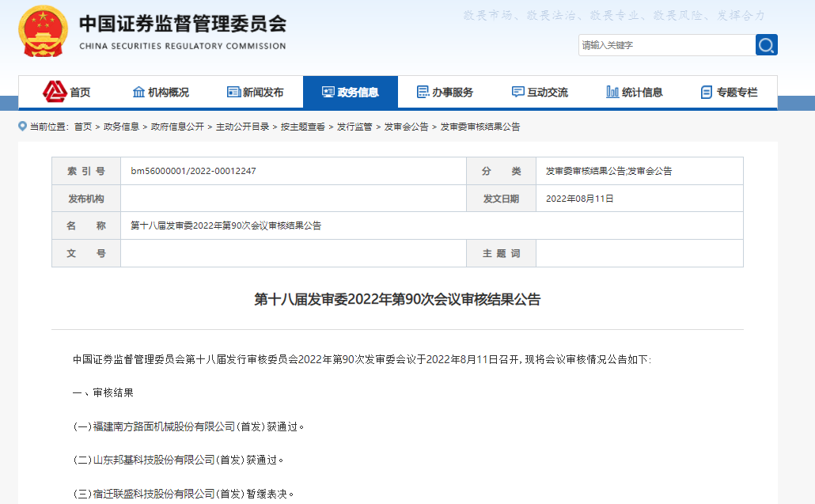Navigate to 发行监管 breadcrumb link
The height and width of the screenshot is (504, 815).
click(354, 127)
